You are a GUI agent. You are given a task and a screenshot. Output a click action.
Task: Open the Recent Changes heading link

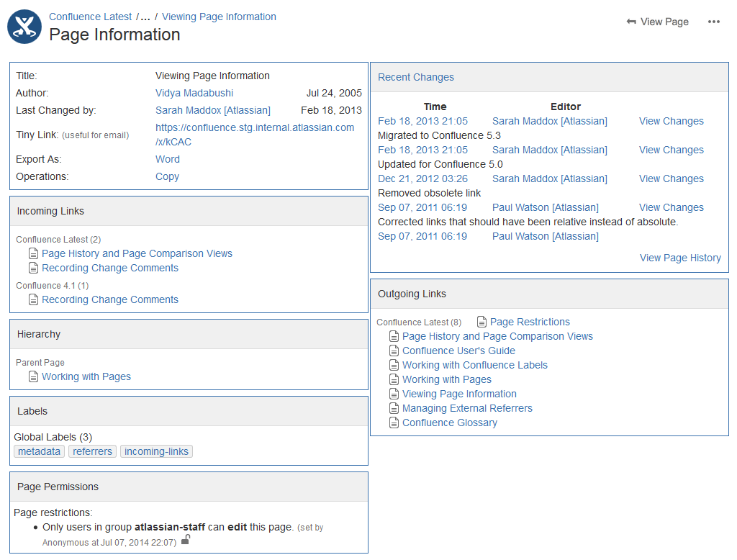pos(416,77)
